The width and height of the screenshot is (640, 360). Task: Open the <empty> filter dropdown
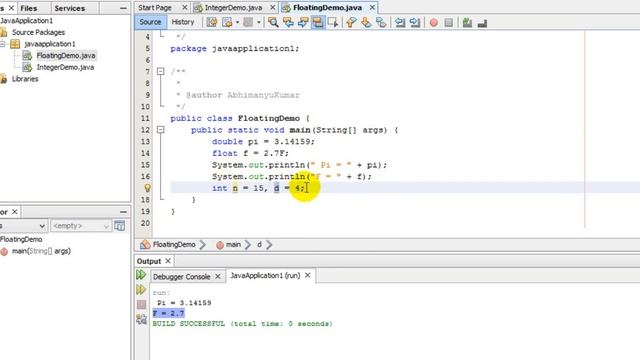tap(80, 226)
